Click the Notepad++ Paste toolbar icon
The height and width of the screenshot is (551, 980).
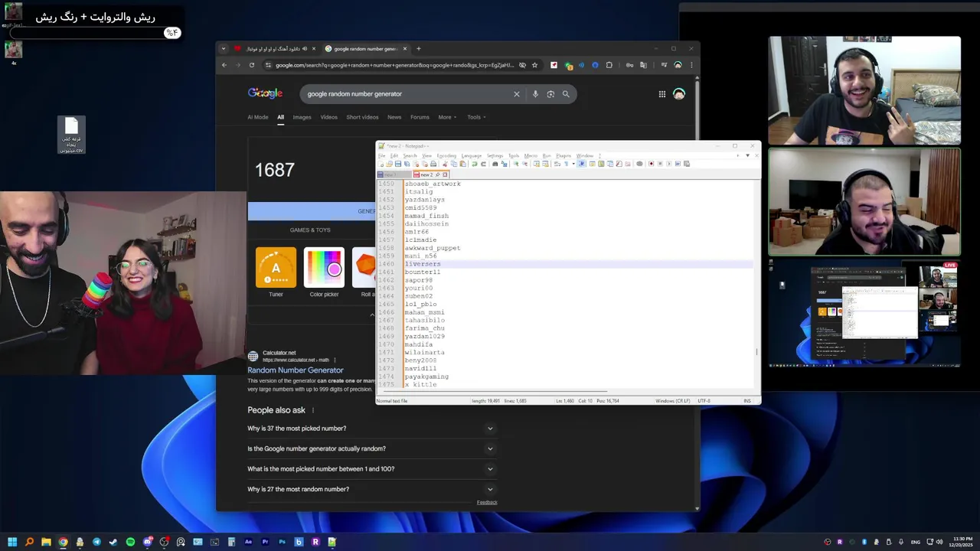(x=462, y=164)
